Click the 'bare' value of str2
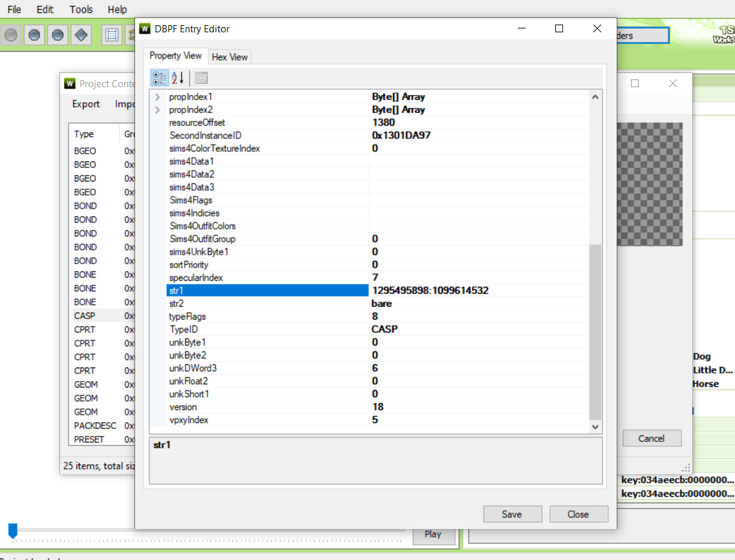735x560 pixels. pyautogui.click(x=381, y=304)
